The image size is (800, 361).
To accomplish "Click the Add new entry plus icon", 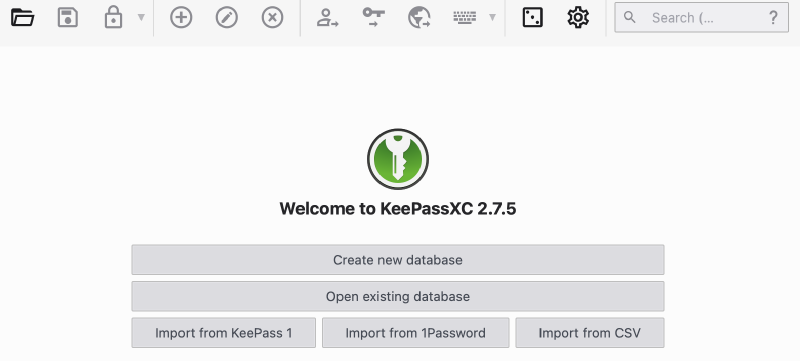I will pyautogui.click(x=181, y=18).
